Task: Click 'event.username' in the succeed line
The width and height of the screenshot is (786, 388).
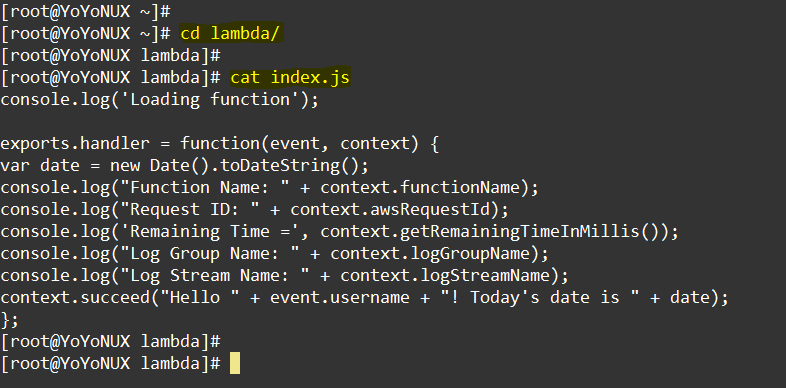Action: click(340, 298)
